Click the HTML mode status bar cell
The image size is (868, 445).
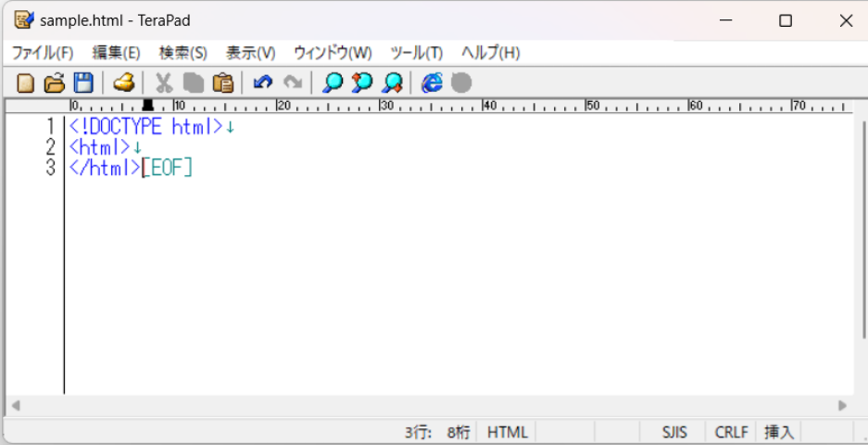pos(507,432)
